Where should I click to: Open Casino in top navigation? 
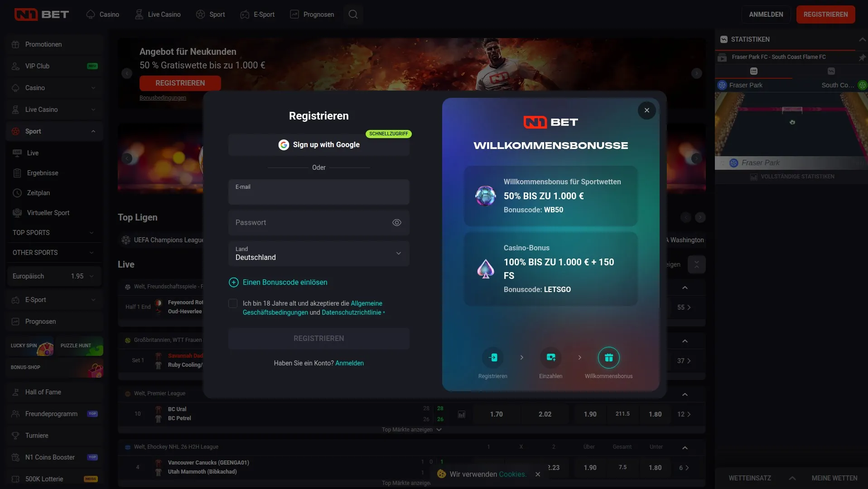point(103,14)
